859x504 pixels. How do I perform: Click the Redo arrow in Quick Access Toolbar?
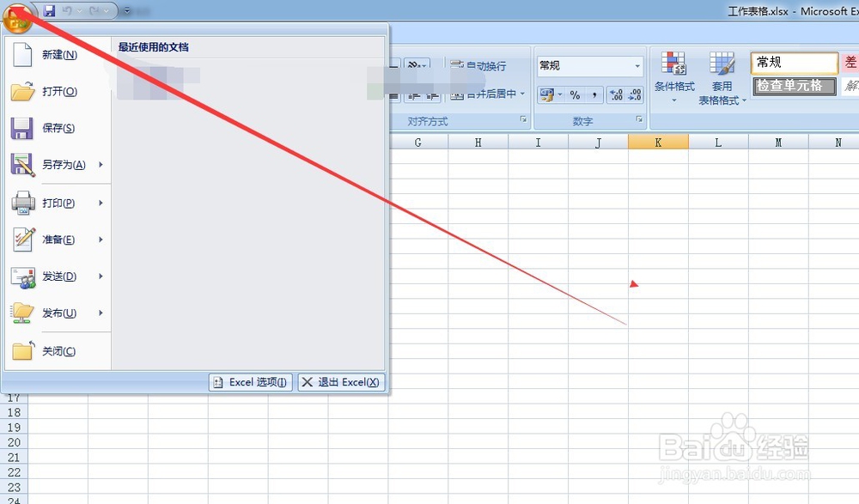click(x=94, y=10)
